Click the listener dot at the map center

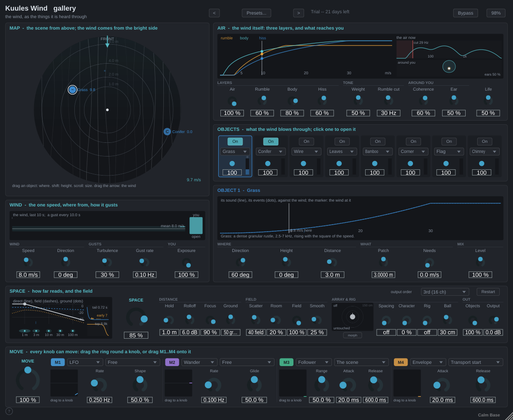(107, 110)
